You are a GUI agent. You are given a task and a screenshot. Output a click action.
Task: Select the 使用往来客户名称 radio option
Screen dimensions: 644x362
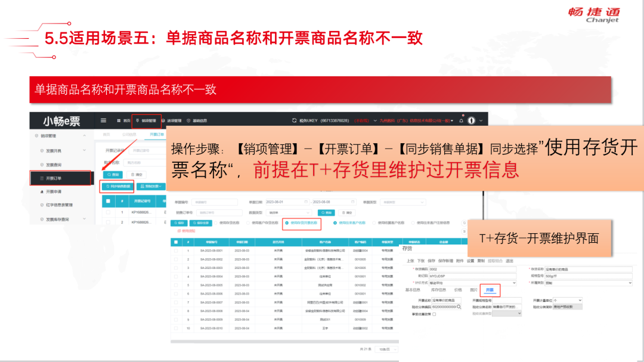335,222
